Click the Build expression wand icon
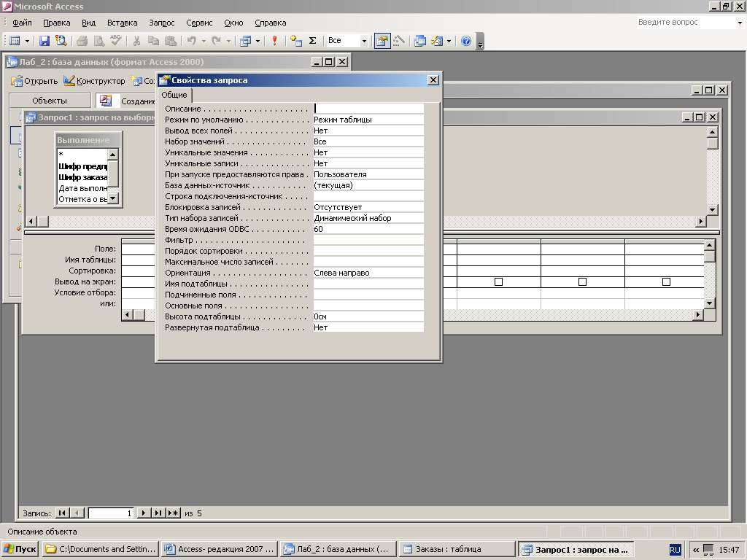Image resolution: width=747 pixels, height=560 pixels. click(399, 41)
